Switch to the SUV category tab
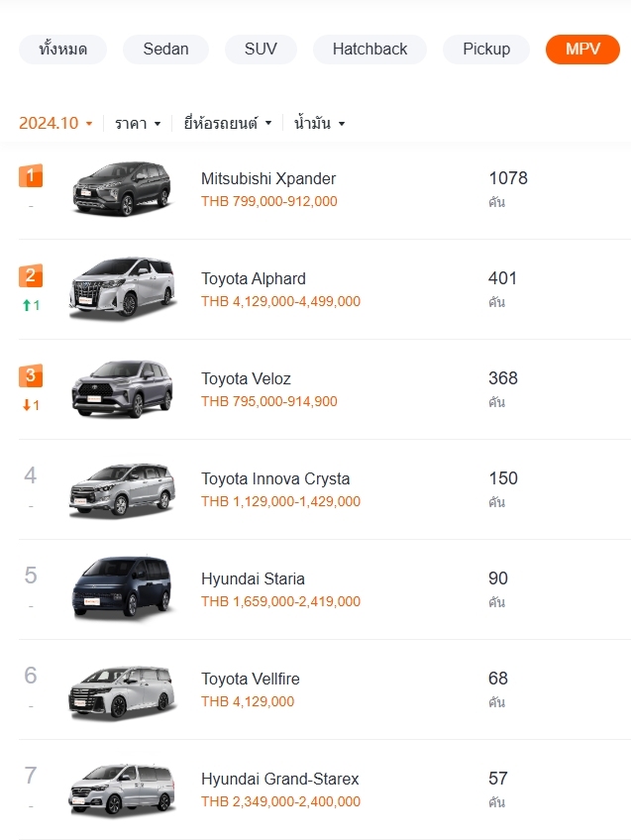631x840 pixels. coord(261,50)
